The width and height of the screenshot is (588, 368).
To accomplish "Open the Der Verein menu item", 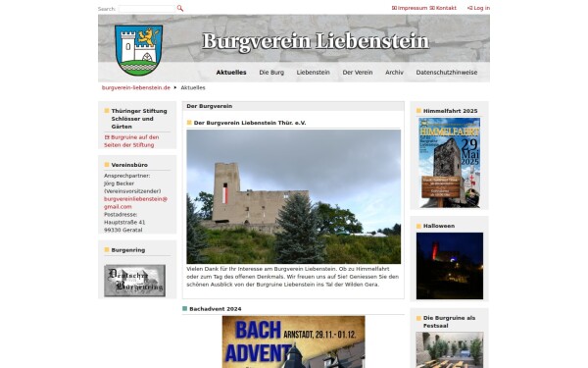I will tap(358, 72).
